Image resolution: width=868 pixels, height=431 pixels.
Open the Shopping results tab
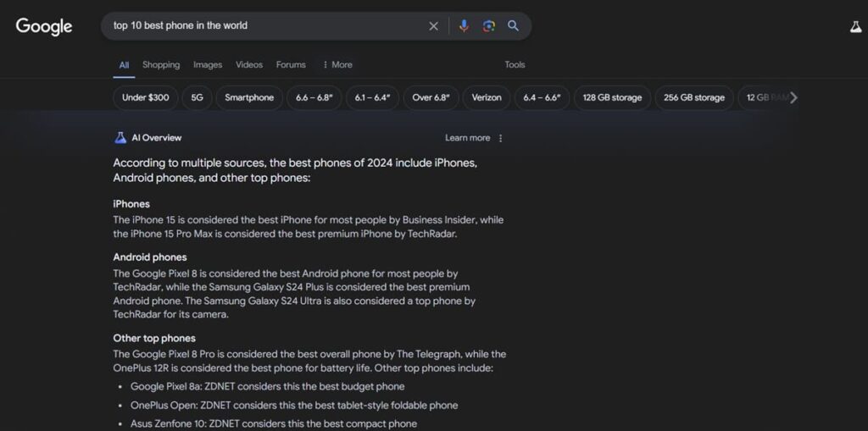pos(161,65)
